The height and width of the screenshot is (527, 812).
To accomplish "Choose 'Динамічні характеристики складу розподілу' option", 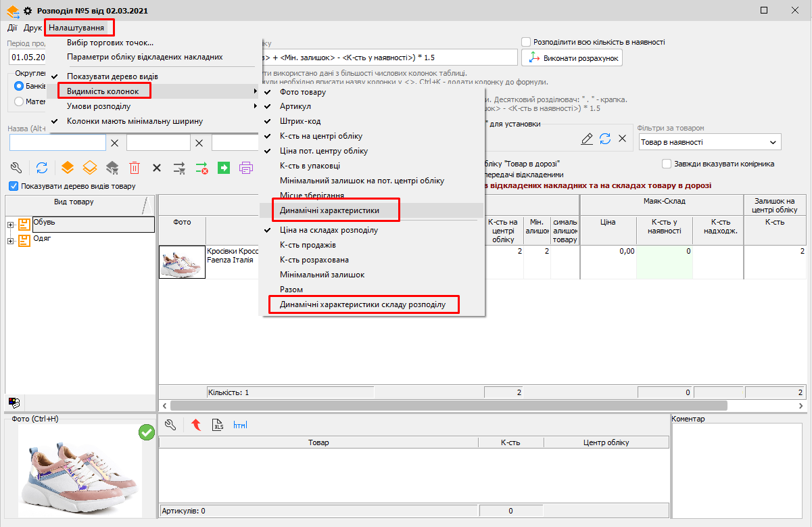I will [x=363, y=304].
